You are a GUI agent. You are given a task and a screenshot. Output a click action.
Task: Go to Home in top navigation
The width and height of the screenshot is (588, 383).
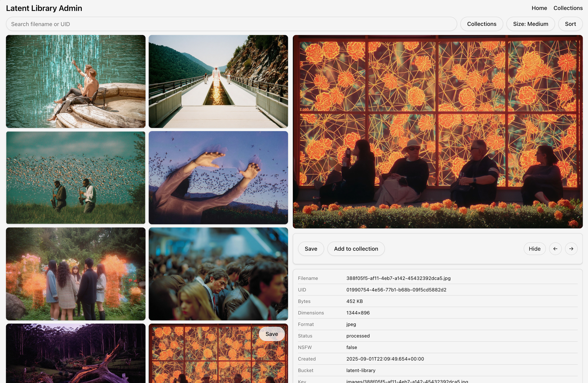(539, 8)
